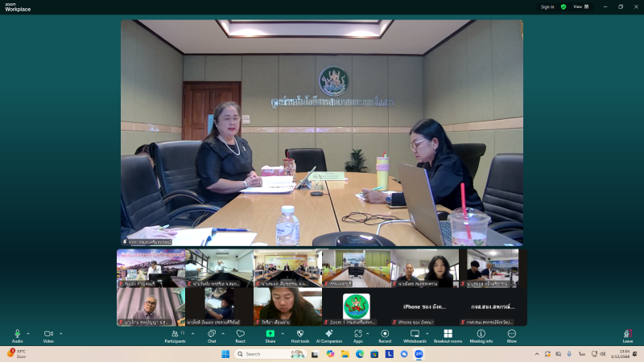Open Meeting info
This screenshot has height=362, width=644.
click(481, 334)
